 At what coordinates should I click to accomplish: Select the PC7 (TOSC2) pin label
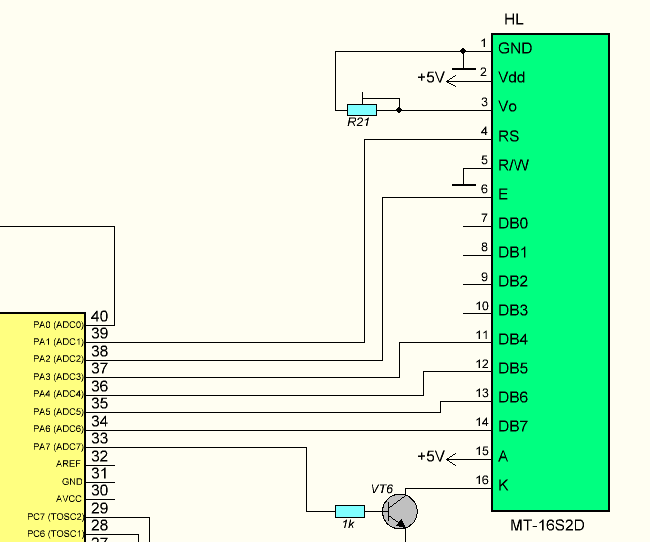pyautogui.click(x=56, y=516)
